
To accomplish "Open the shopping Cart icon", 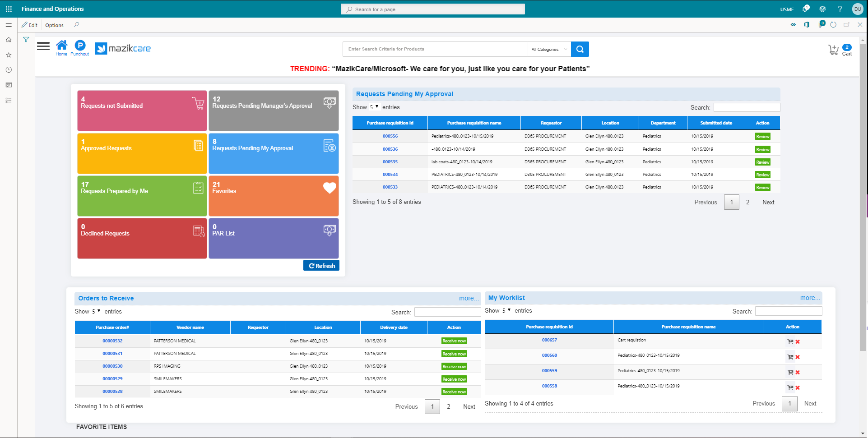I will tap(833, 50).
